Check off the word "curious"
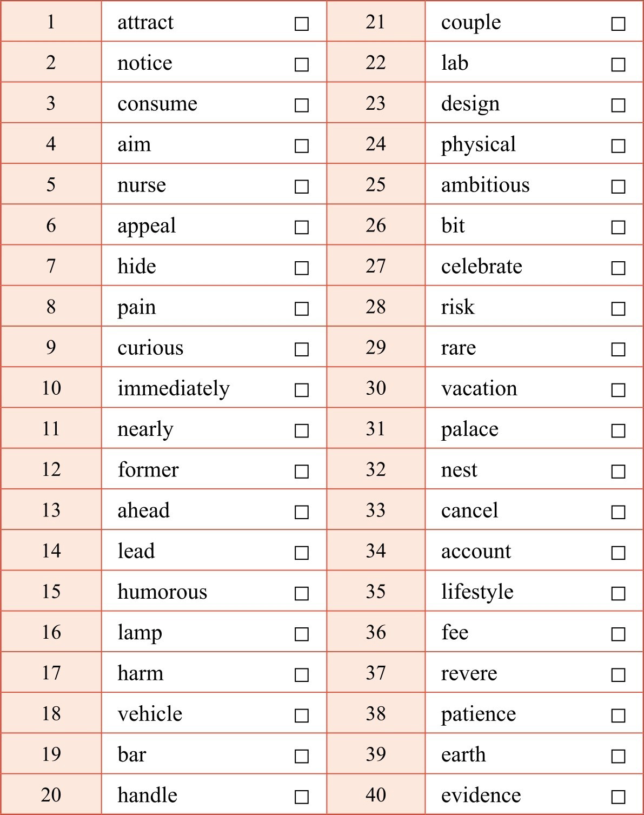The image size is (644, 815). [x=302, y=349]
